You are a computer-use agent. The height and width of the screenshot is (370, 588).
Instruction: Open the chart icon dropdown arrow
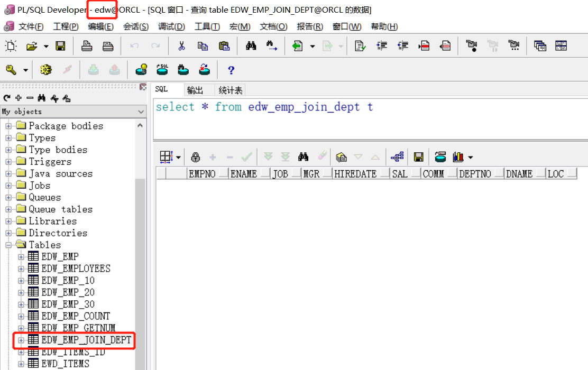(470, 158)
